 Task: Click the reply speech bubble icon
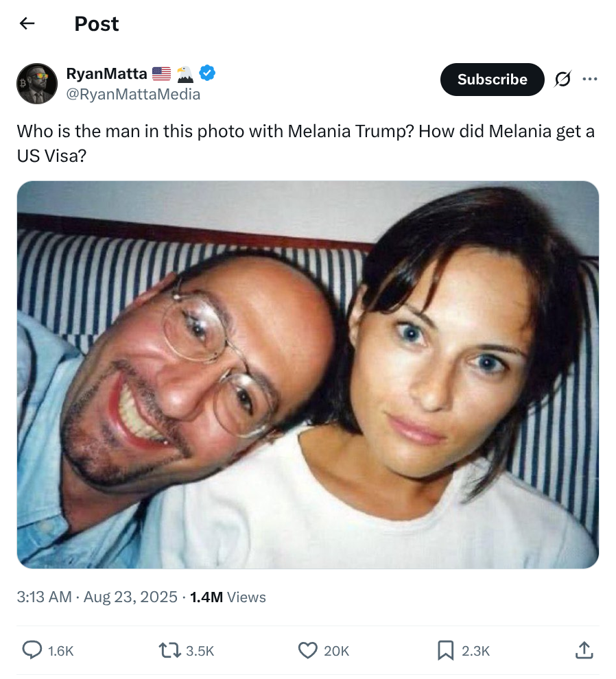point(32,650)
